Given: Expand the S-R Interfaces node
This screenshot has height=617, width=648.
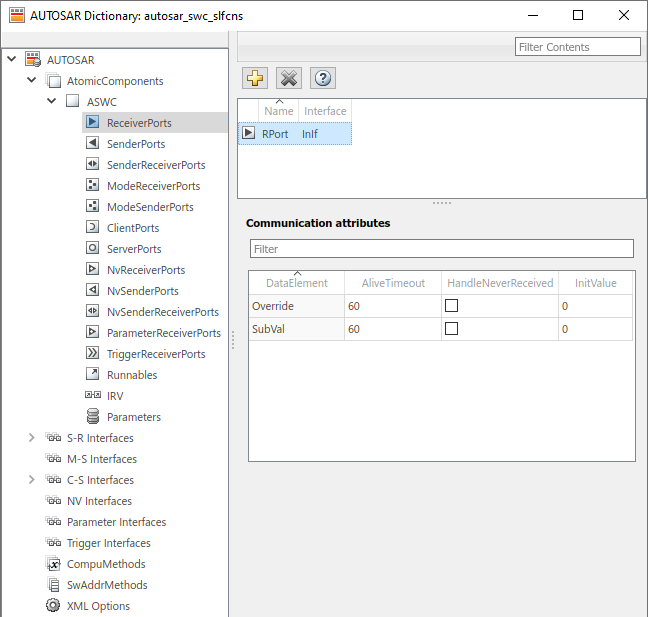Looking at the screenshot, I should pos(31,438).
